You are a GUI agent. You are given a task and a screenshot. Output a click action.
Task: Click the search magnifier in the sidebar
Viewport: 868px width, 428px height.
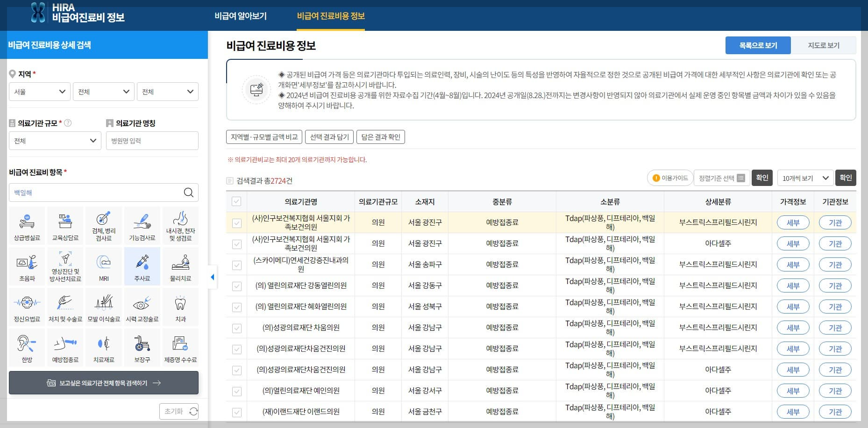coord(189,192)
